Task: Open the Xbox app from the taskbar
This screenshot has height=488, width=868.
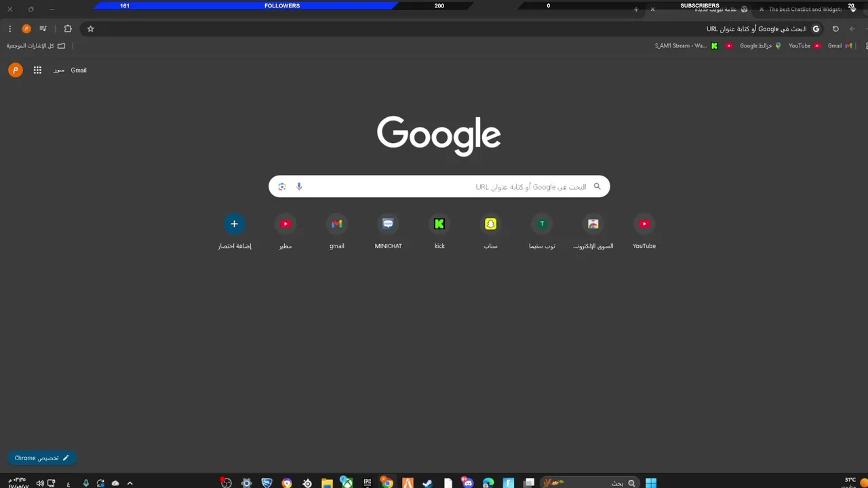Action: pyautogui.click(x=347, y=483)
